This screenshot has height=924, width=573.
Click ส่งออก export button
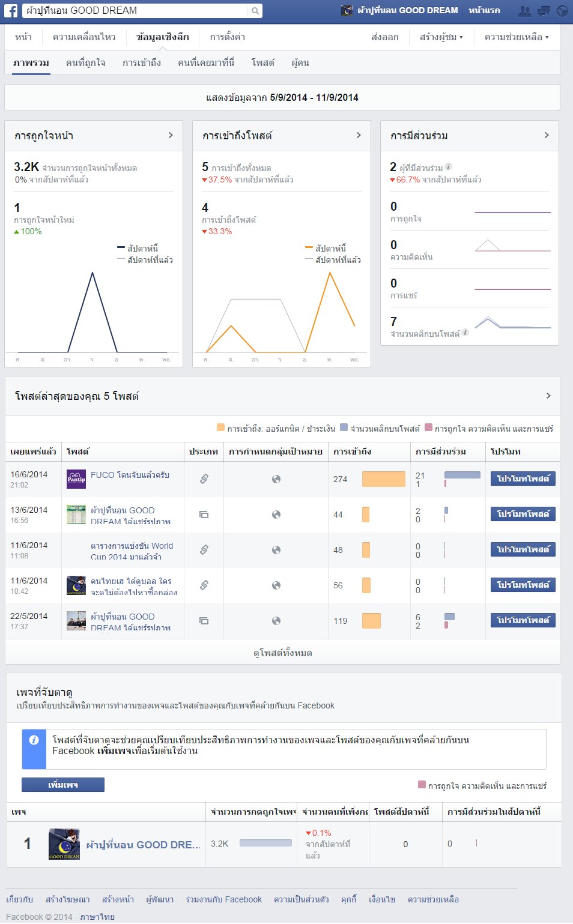point(385,37)
